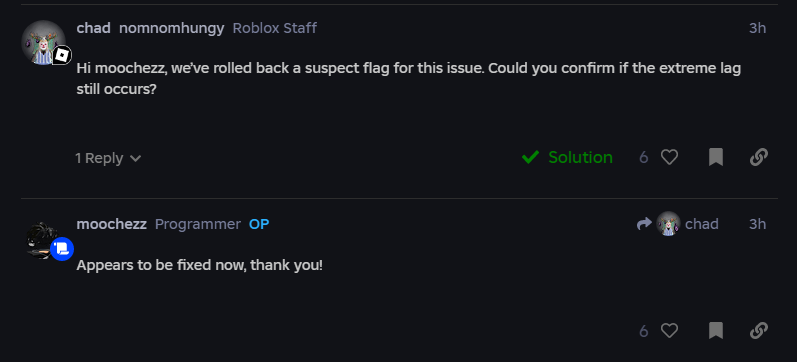Open the chad username link
The width and height of the screenshot is (797, 362).
coord(94,28)
